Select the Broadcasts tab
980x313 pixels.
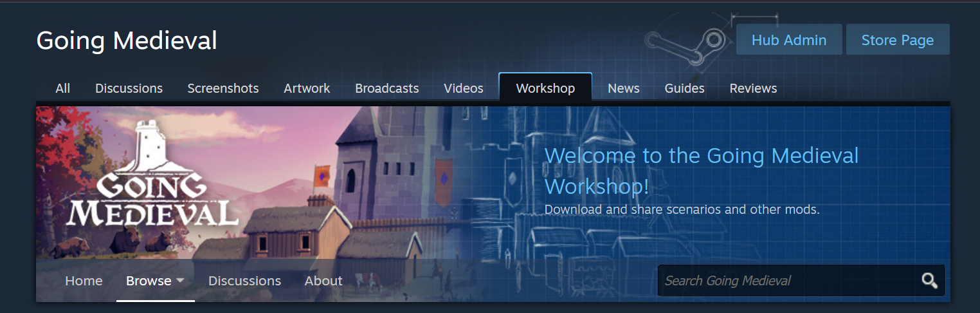click(x=386, y=88)
